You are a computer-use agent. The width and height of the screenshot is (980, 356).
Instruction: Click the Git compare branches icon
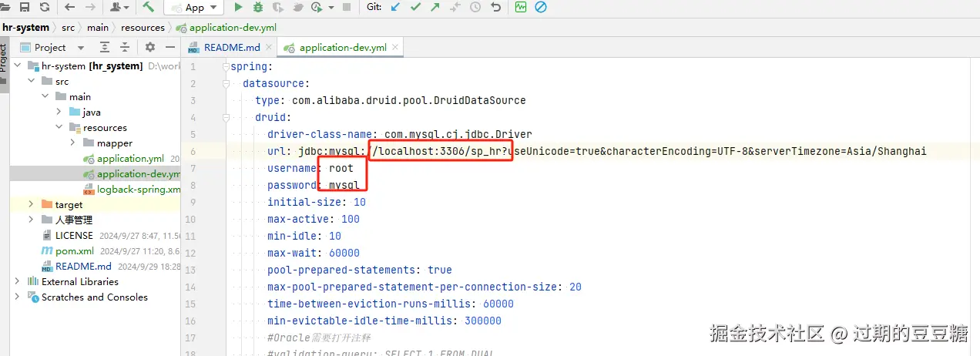(x=455, y=7)
